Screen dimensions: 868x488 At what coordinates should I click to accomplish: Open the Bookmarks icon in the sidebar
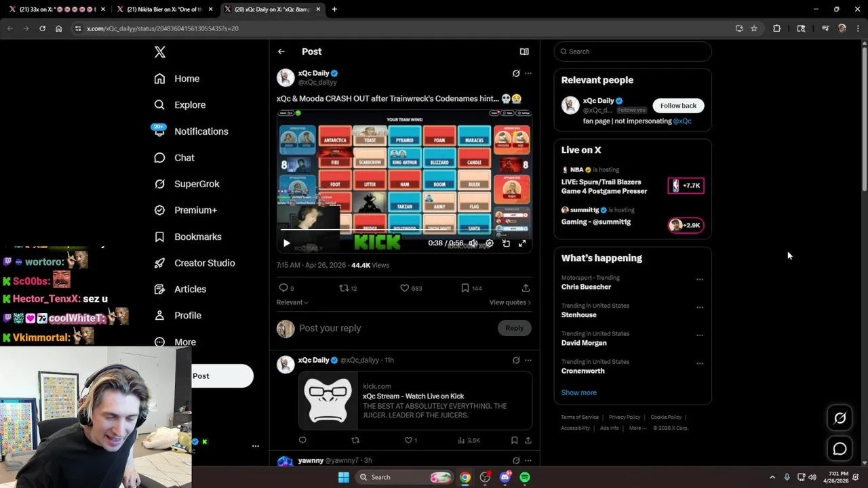click(159, 237)
